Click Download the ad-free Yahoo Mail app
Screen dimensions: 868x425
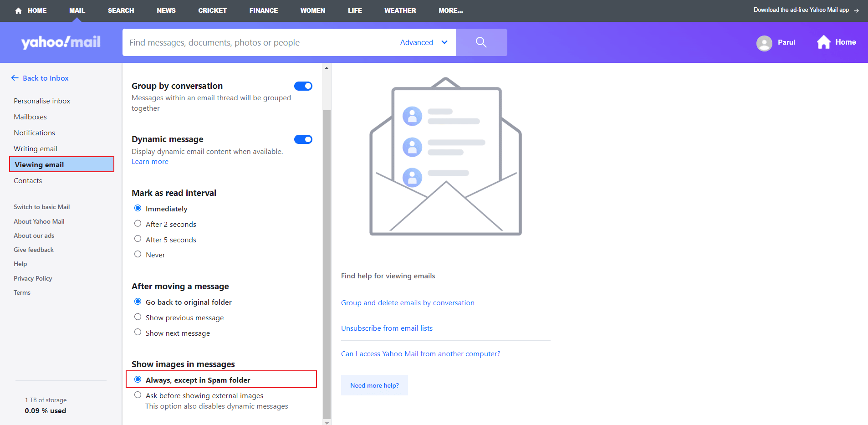point(801,10)
